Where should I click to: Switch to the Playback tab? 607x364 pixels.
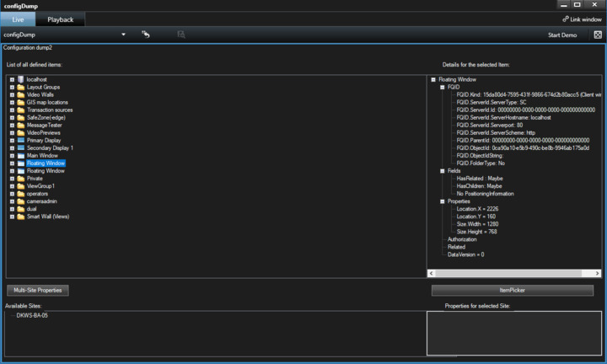(60, 19)
